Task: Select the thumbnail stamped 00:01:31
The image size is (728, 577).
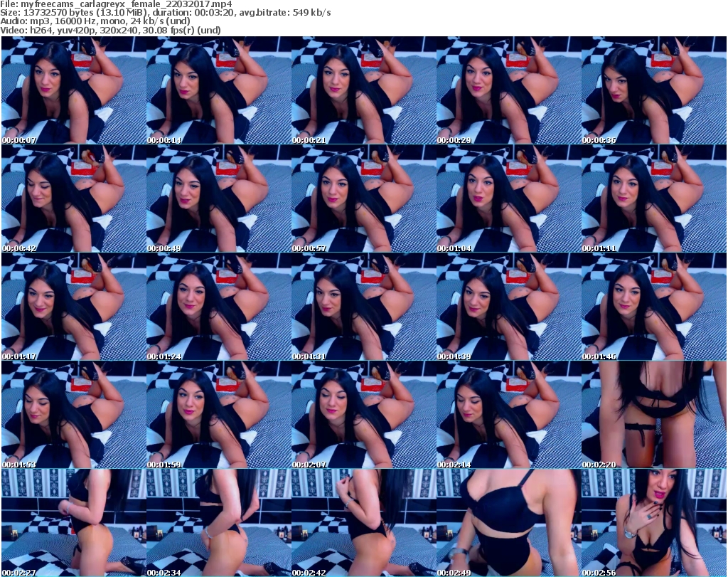Action: pos(363,307)
